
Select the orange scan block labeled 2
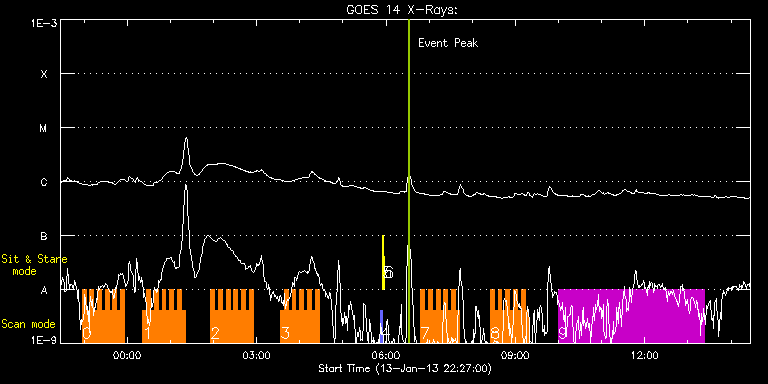point(232,316)
